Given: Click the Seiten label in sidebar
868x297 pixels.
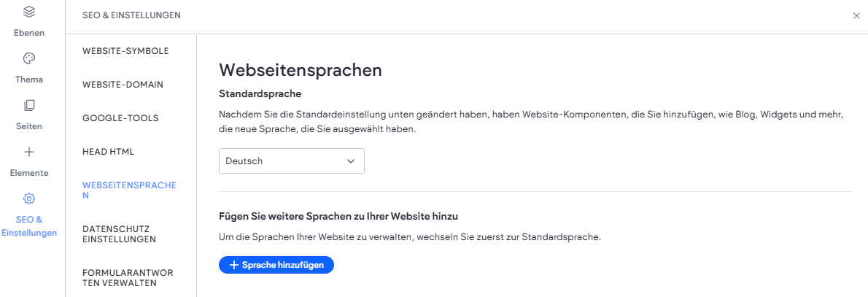Looking at the screenshot, I should tap(29, 126).
